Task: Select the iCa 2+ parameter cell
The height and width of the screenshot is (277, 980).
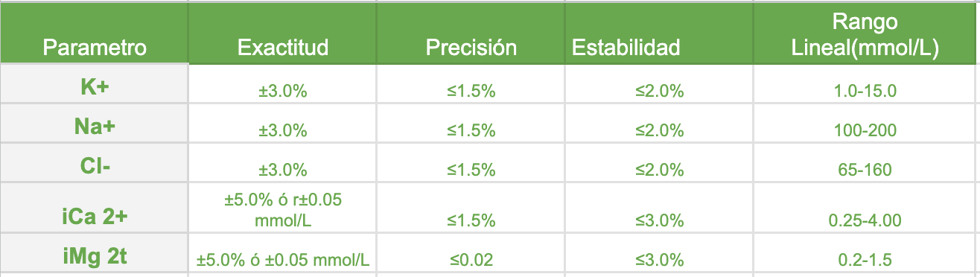Action: (x=94, y=208)
